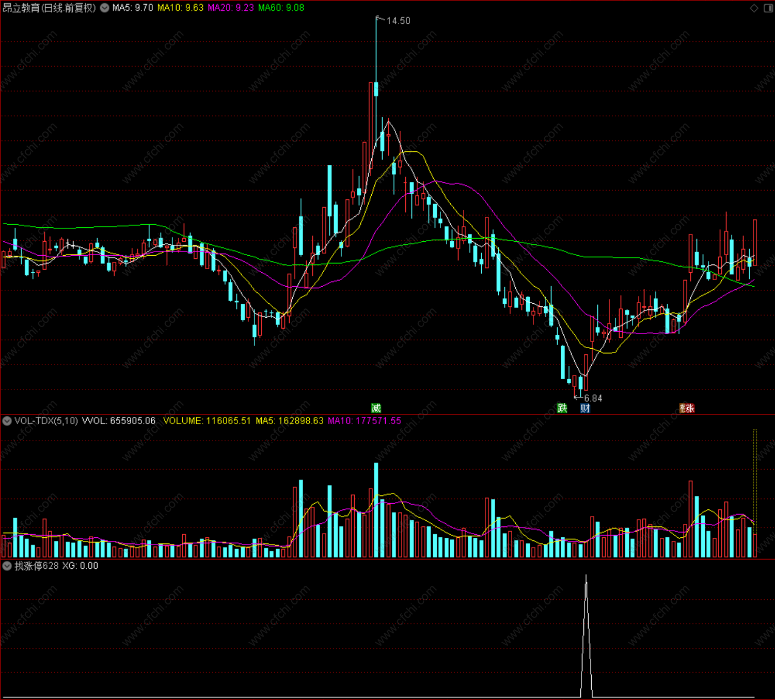775x700 pixels.
Task: Click the blue 财 event marker
Action: [x=585, y=408]
